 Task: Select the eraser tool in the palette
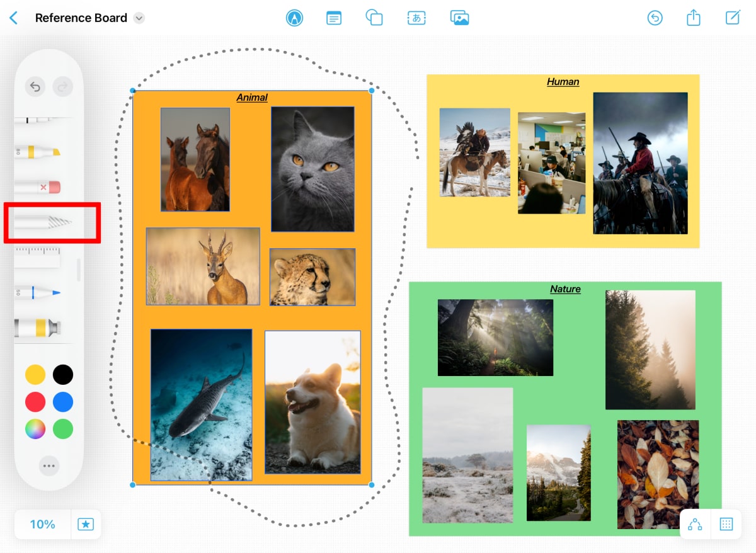(38, 187)
